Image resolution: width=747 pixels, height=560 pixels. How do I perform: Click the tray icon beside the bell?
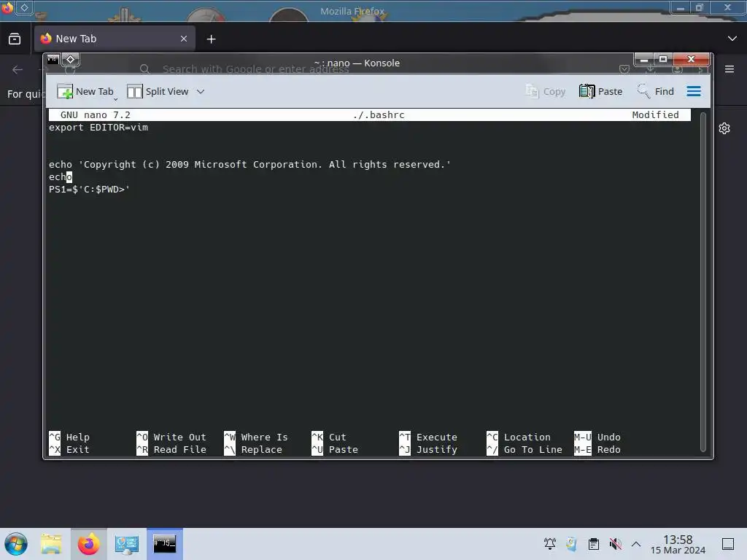coord(571,544)
